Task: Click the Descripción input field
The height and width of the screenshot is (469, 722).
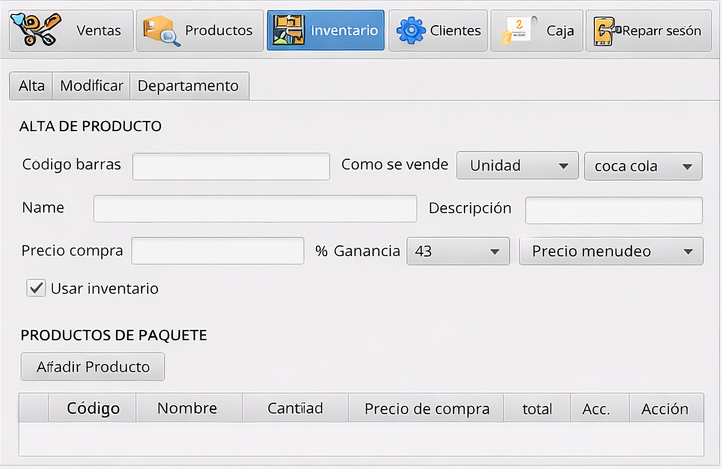Action: tap(613, 210)
